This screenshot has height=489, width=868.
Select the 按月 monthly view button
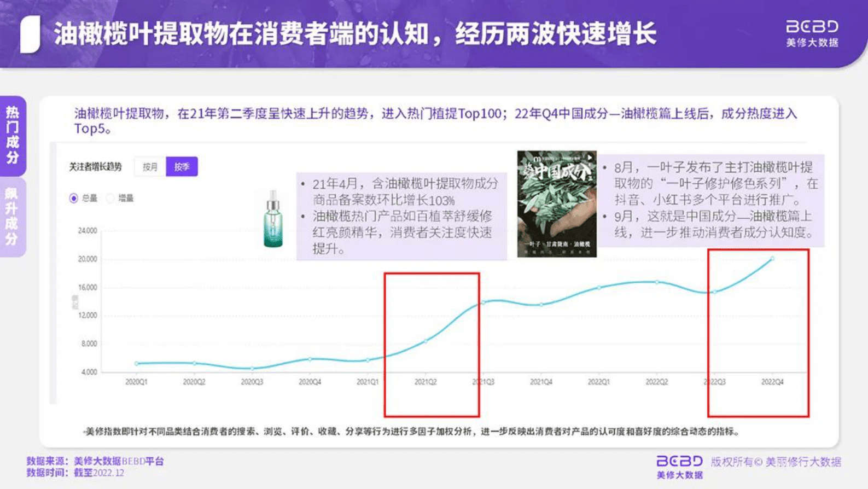pyautogui.click(x=150, y=167)
